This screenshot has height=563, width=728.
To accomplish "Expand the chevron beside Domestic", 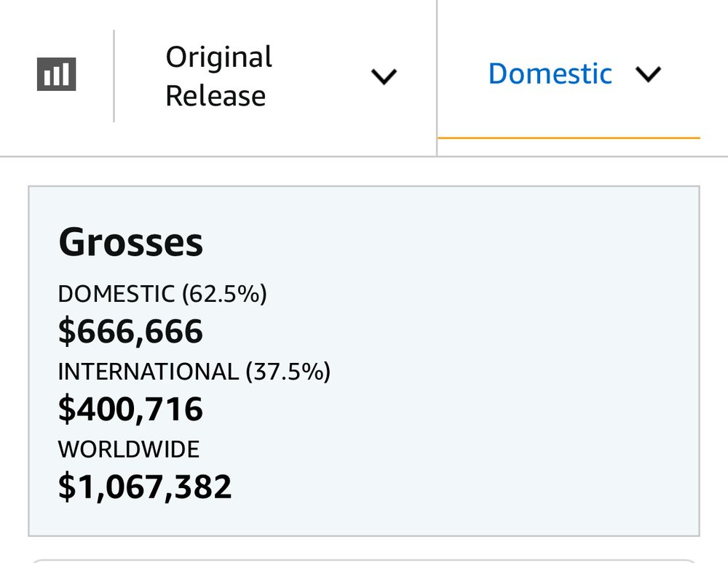I will click(x=648, y=74).
